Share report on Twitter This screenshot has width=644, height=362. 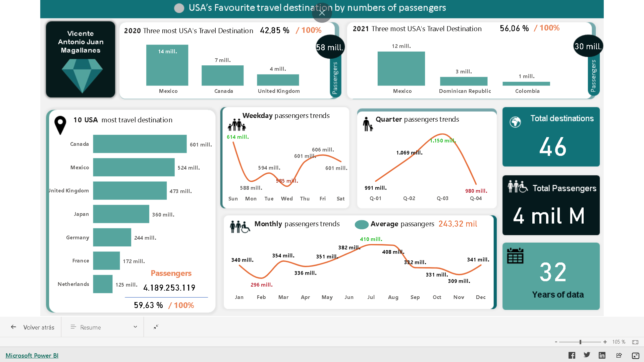click(x=587, y=355)
